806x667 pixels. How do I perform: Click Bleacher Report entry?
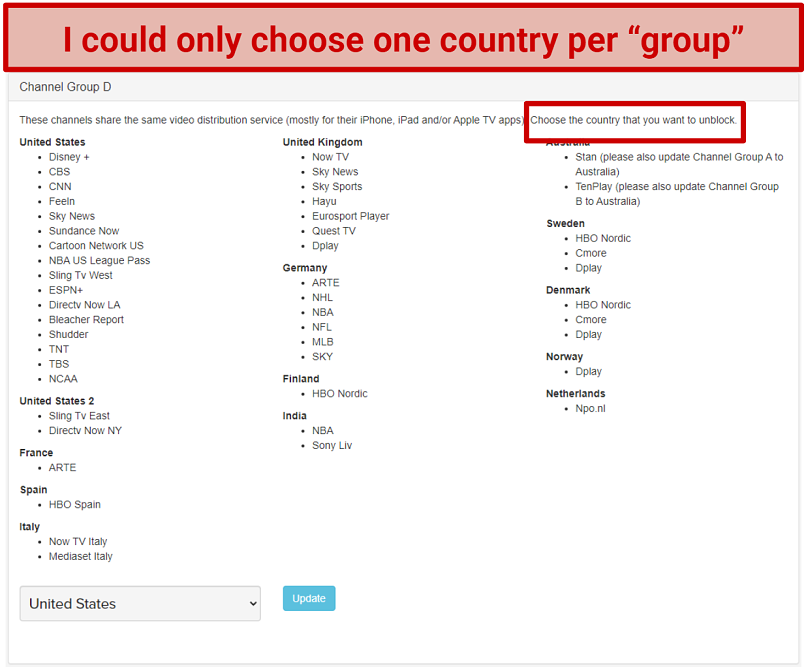click(86, 320)
